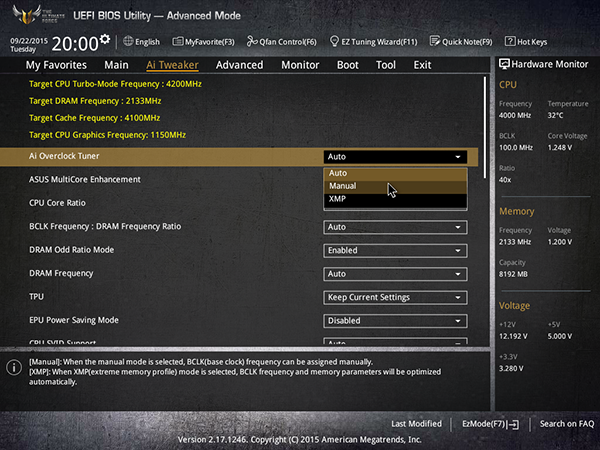Open Qfan Control fan icon
Viewport: 600px width, 450px height.
click(252, 41)
